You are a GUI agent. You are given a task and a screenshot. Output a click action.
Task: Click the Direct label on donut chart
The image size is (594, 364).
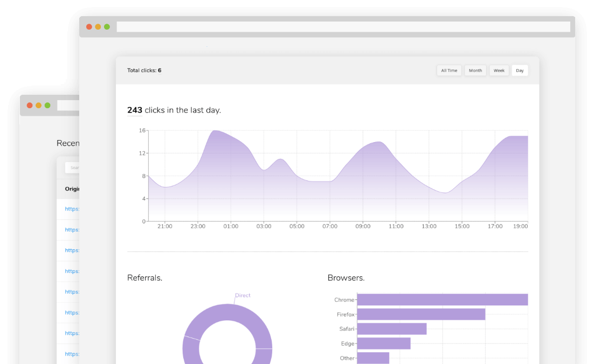click(243, 295)
